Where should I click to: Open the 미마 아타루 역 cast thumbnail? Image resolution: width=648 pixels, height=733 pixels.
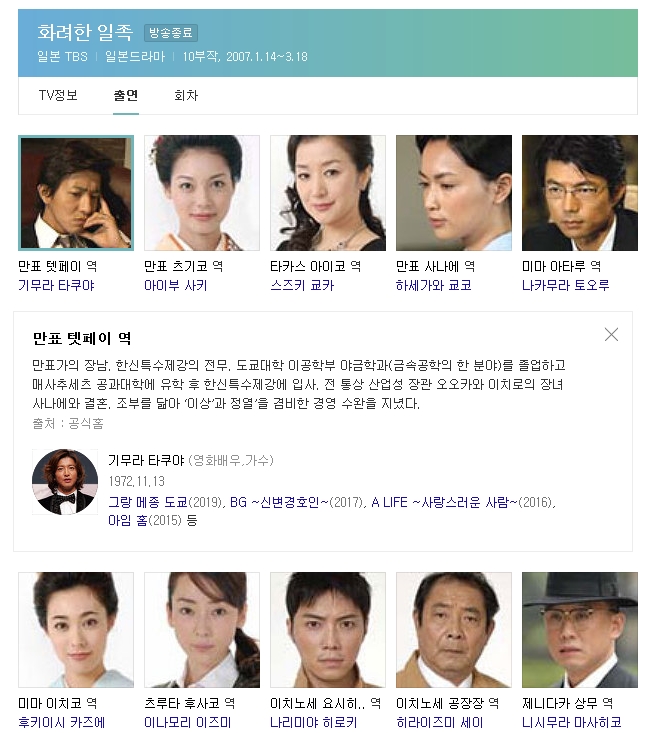coord(580,193)
